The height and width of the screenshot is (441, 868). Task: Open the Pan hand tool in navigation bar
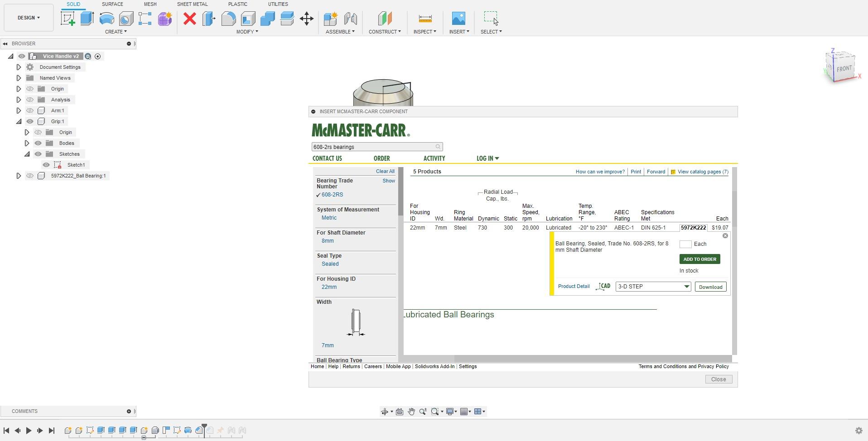click(411, 412)
